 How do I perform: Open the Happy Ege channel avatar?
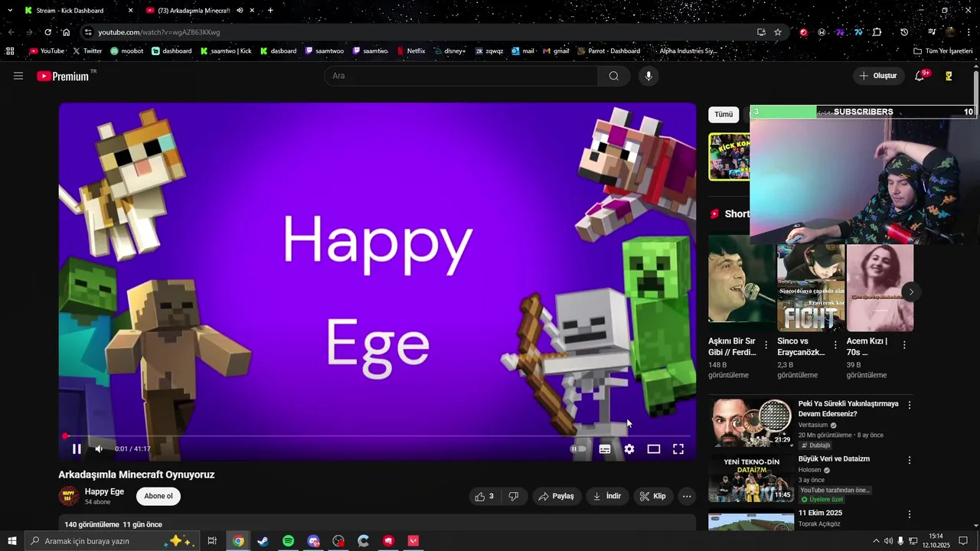click(x=69, y=496)
